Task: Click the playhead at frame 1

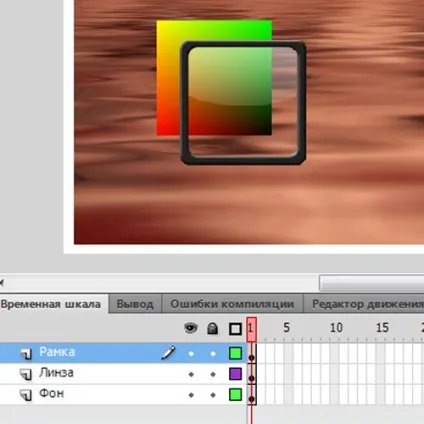Action: [251, 329]
